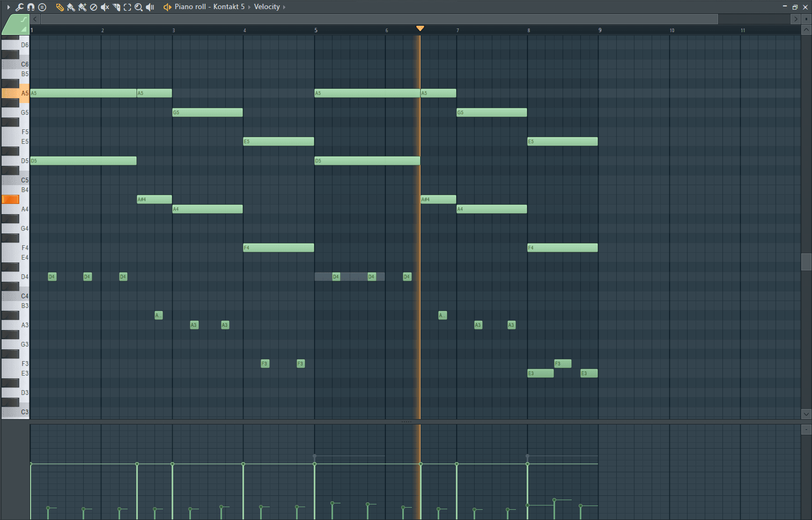Click the first long A5 note at bar 1
Screen dimensions: 812x520
click(x=83, y=93)
